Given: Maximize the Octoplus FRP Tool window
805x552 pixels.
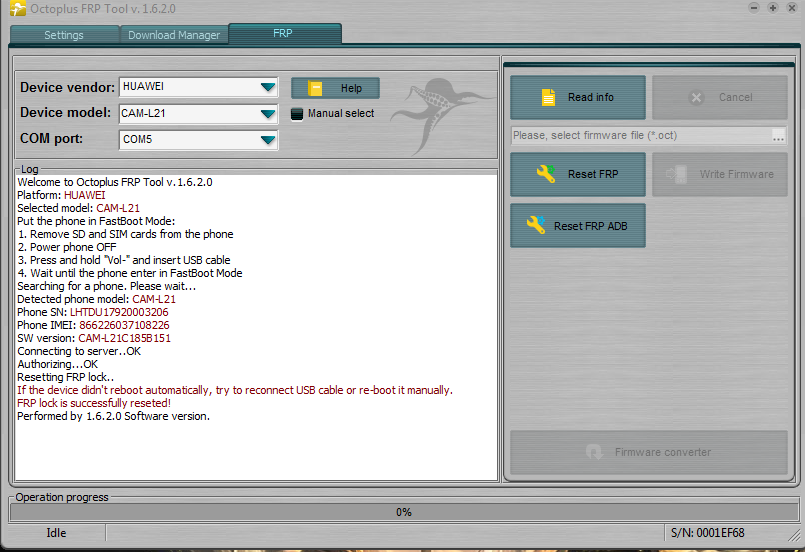Looking at the screenshot, I should pyautogui.click(x=773, y=8).
